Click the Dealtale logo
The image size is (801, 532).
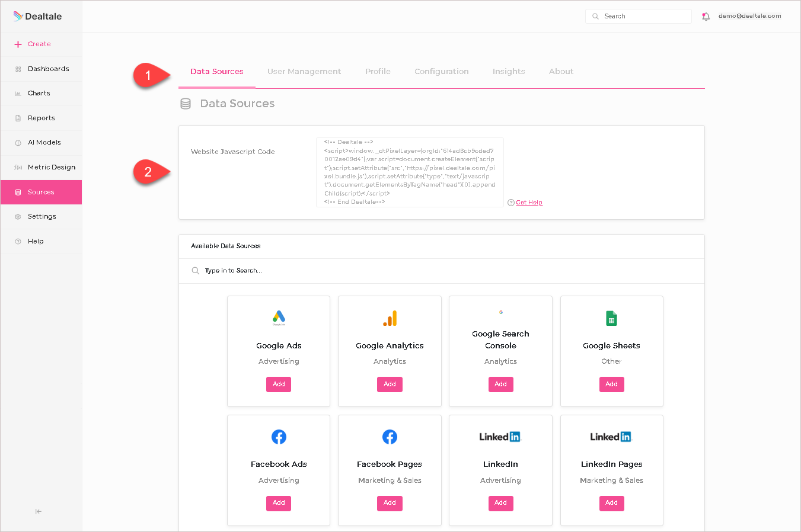click(x=37, y=16)
